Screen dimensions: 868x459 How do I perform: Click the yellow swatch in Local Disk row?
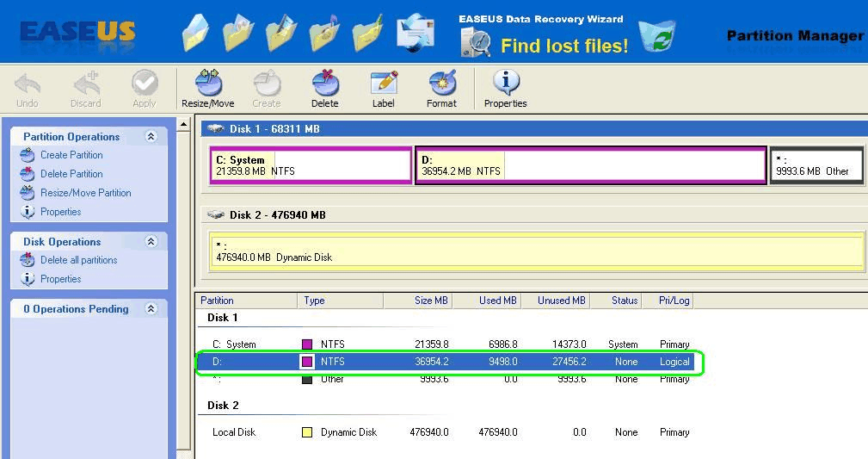point(306,432)
